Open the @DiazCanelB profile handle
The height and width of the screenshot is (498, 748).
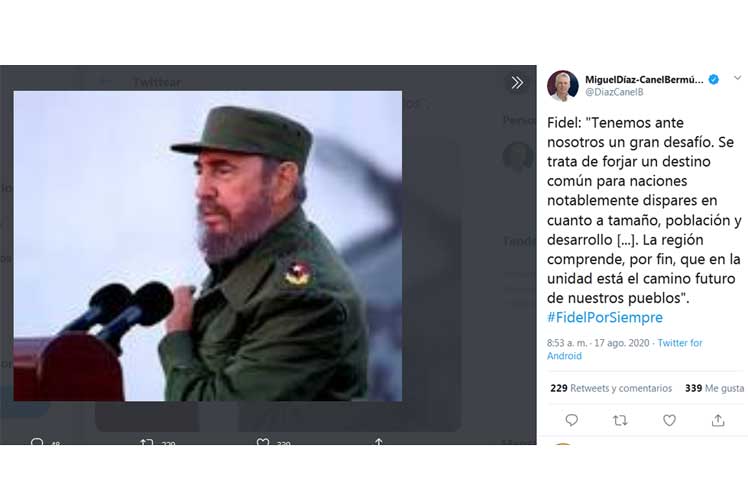tap(614, 92)
